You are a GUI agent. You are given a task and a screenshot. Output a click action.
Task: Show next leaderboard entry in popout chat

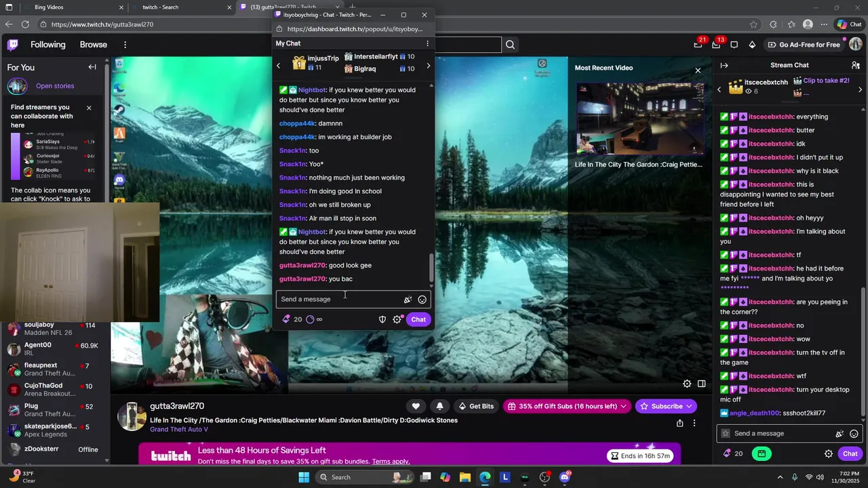(x=428, y=66)
